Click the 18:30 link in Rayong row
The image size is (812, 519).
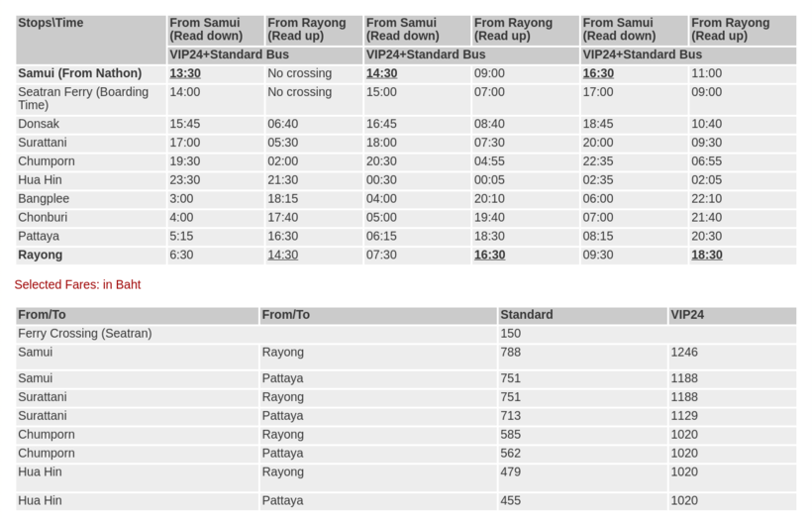click(706, 255)
